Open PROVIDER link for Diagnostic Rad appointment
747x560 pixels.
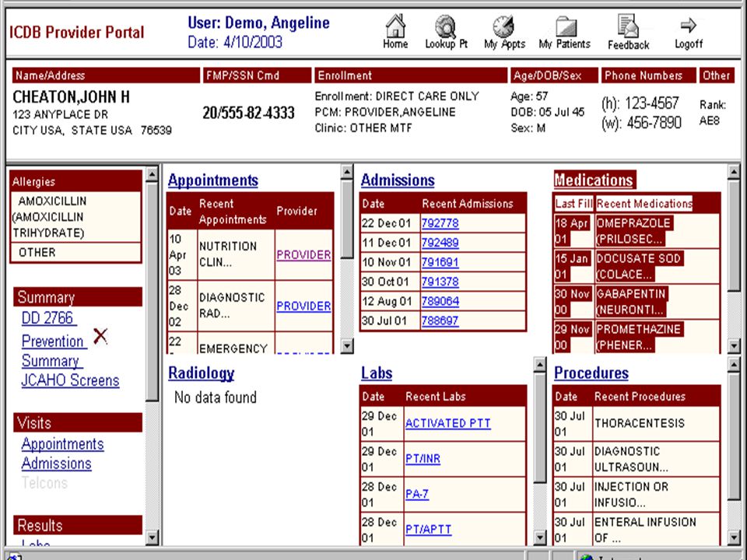(303, 306)
